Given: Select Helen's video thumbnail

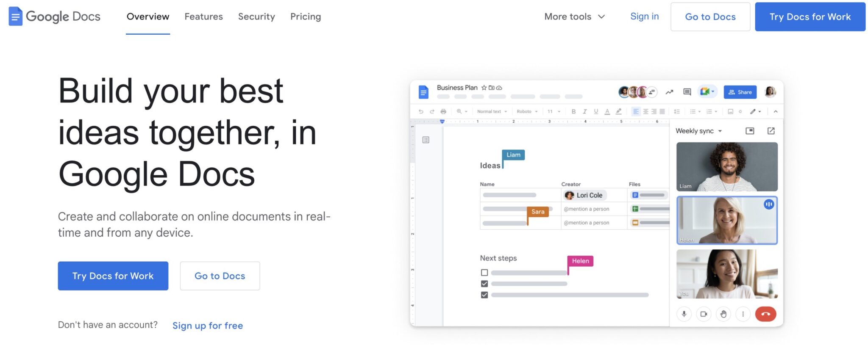Looking at the screenshot, I should point(727,220).
